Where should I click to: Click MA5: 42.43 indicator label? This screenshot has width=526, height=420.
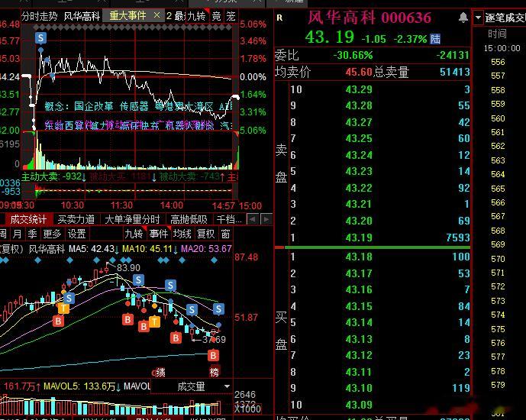[x=94, y=249]
